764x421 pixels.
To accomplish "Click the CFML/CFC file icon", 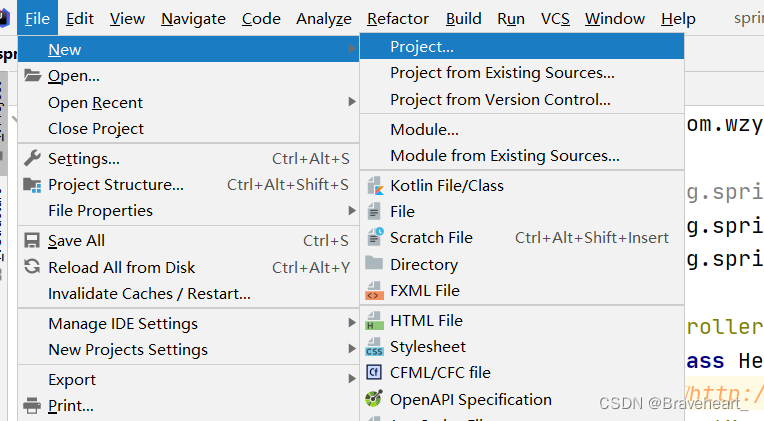I will coord(375,373).
